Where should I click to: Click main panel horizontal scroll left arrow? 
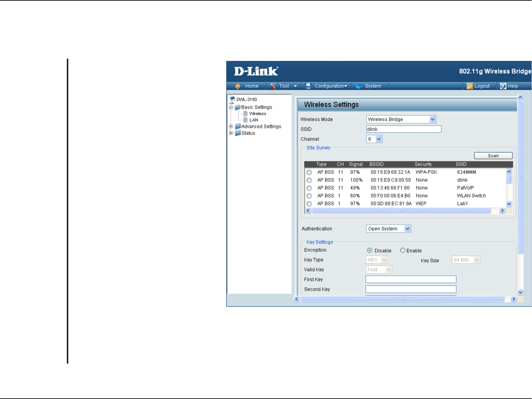297,299
